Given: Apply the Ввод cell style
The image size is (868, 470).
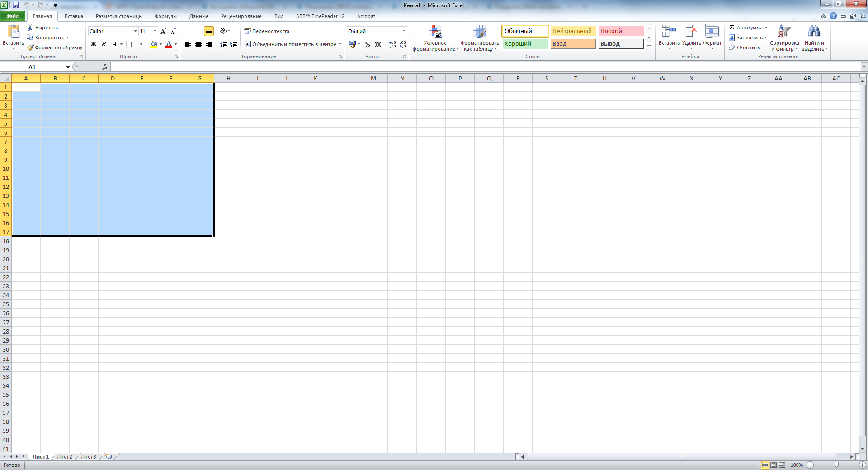Looking at the screenshot, I should coord(573,44).
